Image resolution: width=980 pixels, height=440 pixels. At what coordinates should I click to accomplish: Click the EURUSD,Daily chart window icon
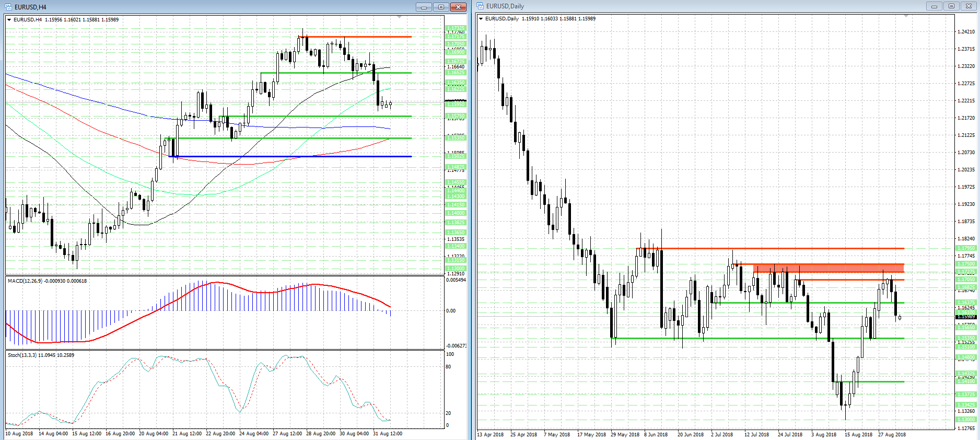click(x=480, y=6)
